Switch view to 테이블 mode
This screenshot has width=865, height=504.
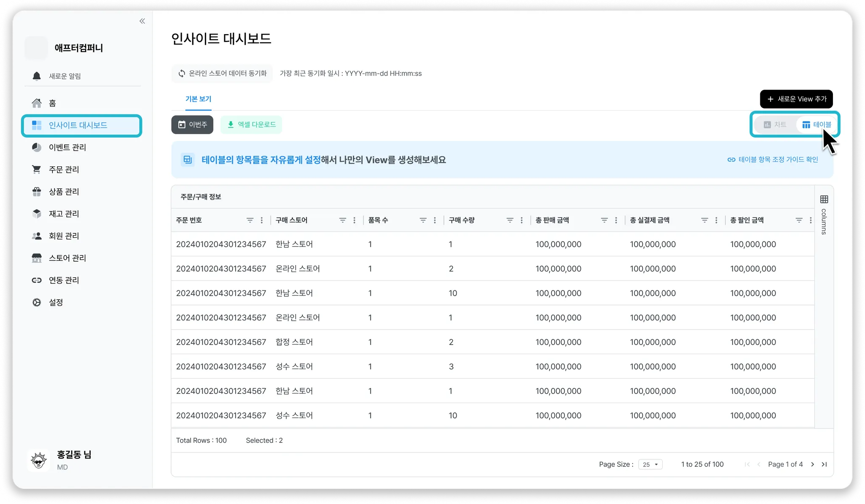tap(816, 125)
